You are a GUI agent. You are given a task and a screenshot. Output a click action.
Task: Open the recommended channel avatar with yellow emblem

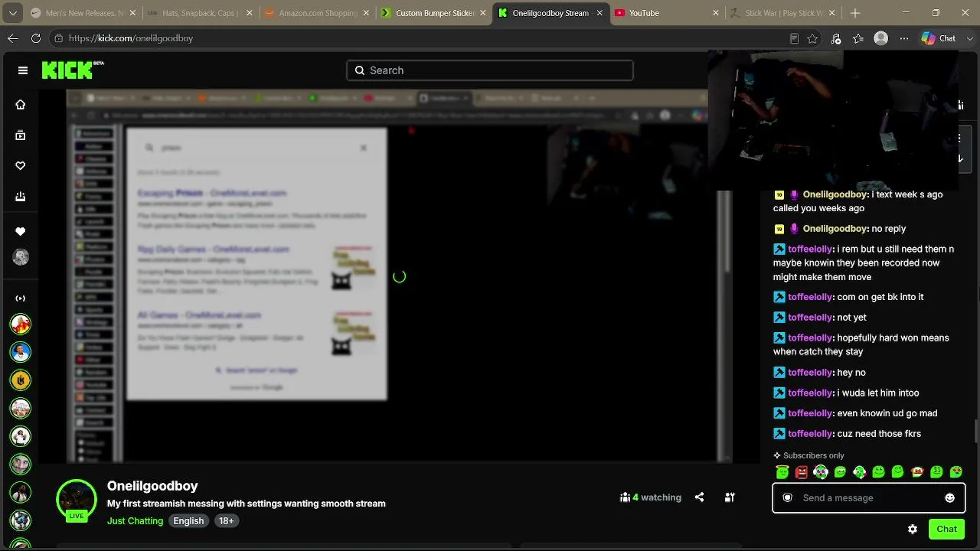tap(21, 380)
